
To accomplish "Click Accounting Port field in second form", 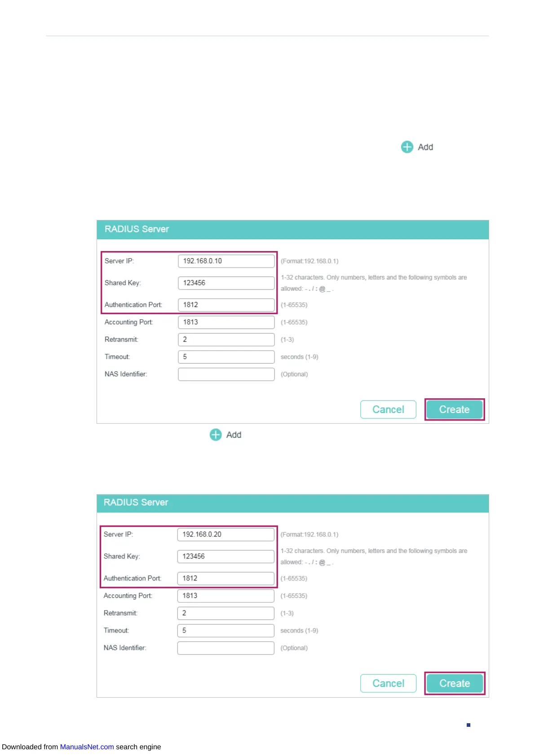I will point(225,596).
